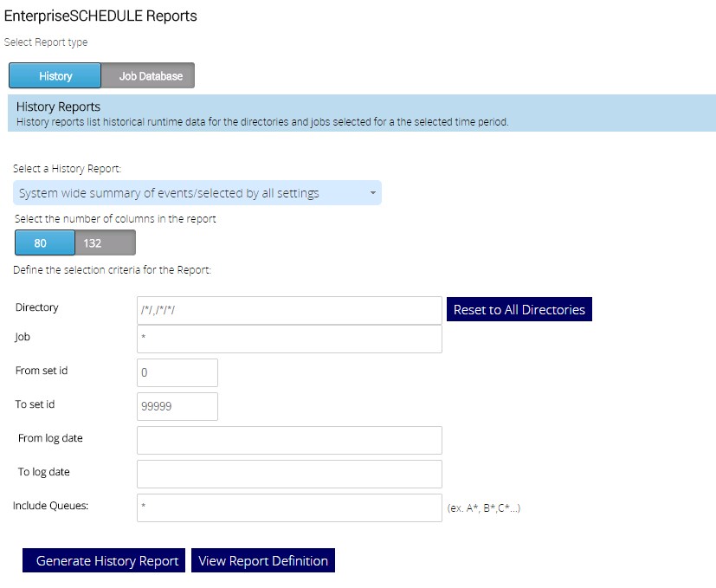
Task: Click the From set id box
Action: [x=177, y=372]
